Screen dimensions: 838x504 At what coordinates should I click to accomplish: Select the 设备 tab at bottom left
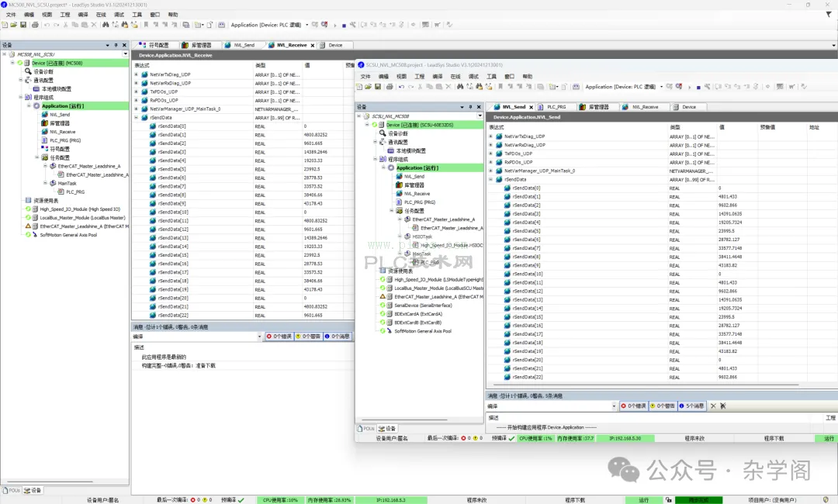[x=33, y=490]
